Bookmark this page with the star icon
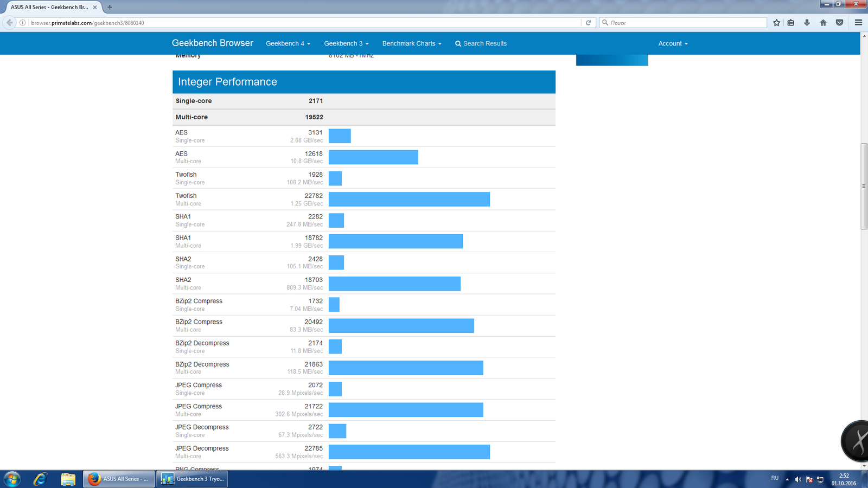 (776, 23)
